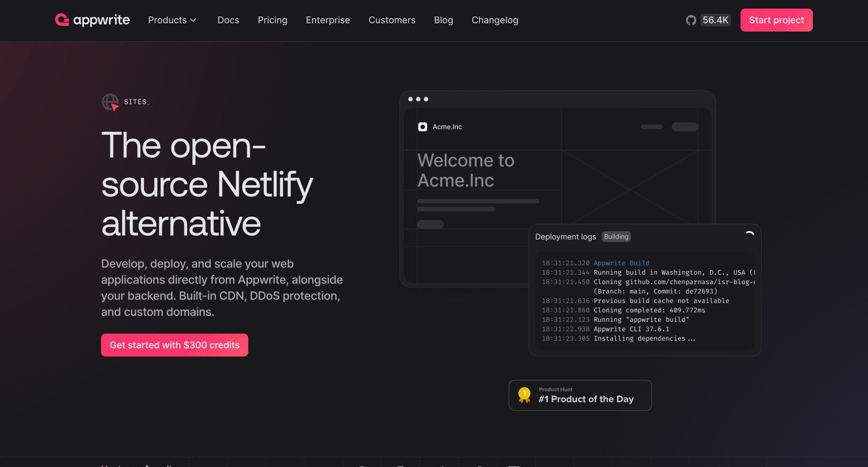Click the Appwrite logo
868x467 pixels.
coord(92,20)
